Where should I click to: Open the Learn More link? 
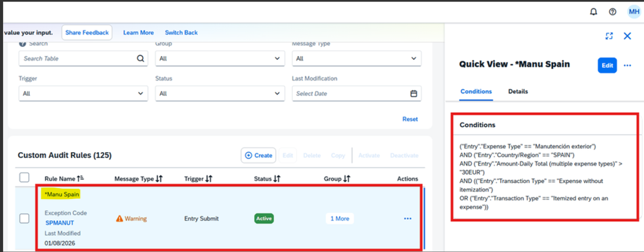[139, 32]
